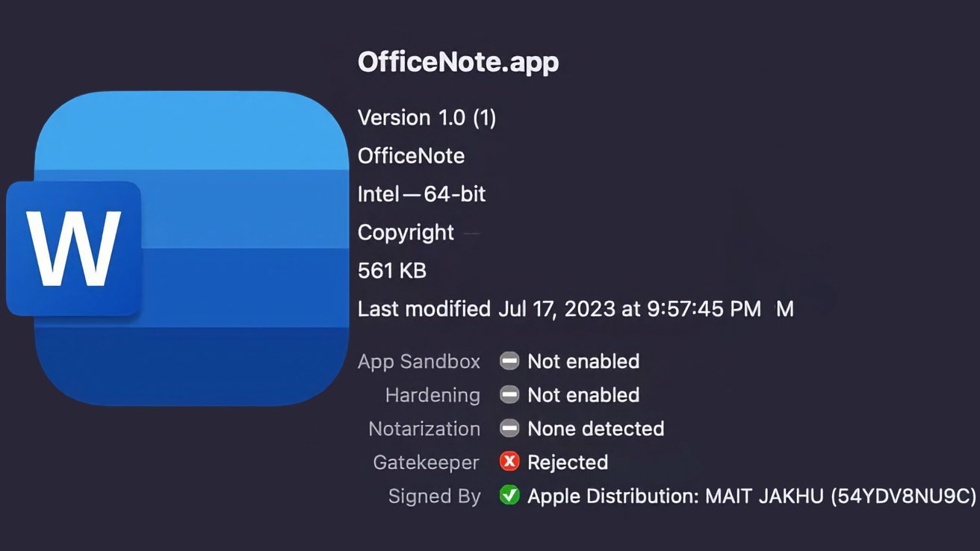Click the App Sandbox label

click(x=418, y=362)
